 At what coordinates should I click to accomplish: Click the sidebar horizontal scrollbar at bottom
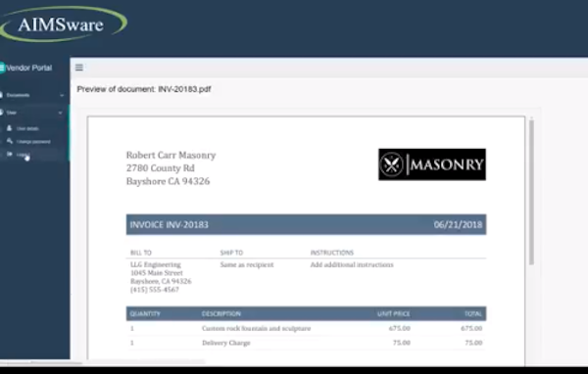[x=41, y=362]
